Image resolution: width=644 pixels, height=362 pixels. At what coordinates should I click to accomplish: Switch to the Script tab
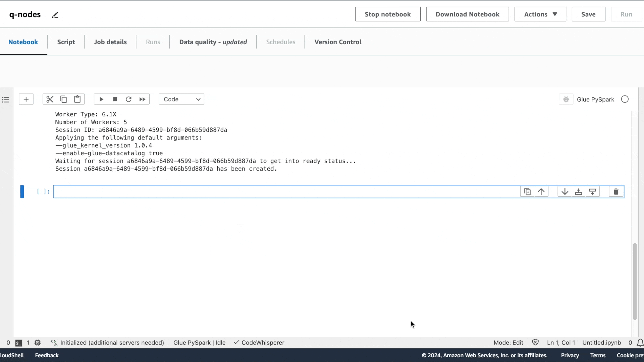[x=66, y=42]
